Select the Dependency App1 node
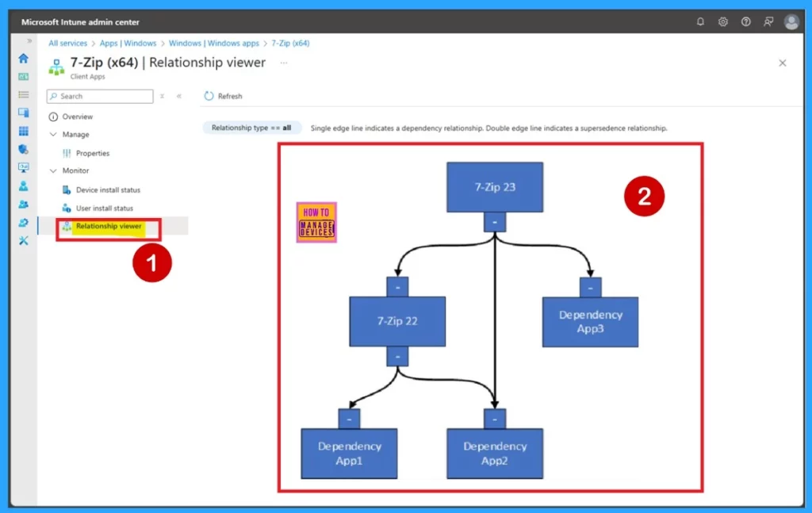This screenshot has width=812, height=513. [349, 454]
